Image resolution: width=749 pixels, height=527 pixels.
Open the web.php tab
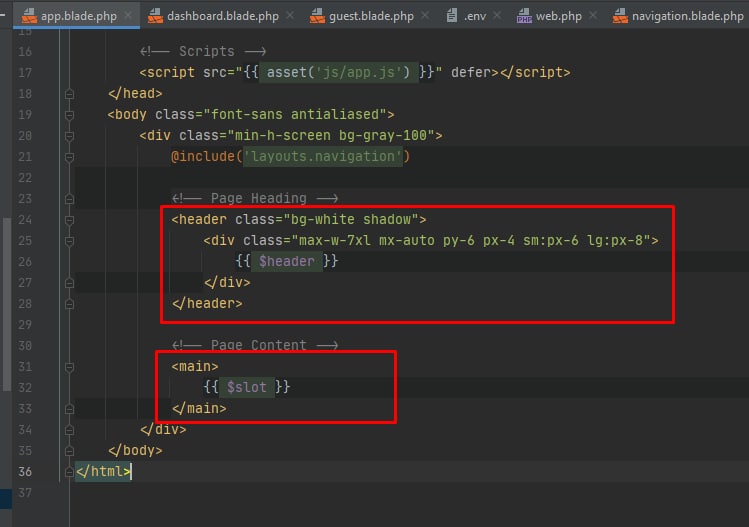tap(558, 16)
